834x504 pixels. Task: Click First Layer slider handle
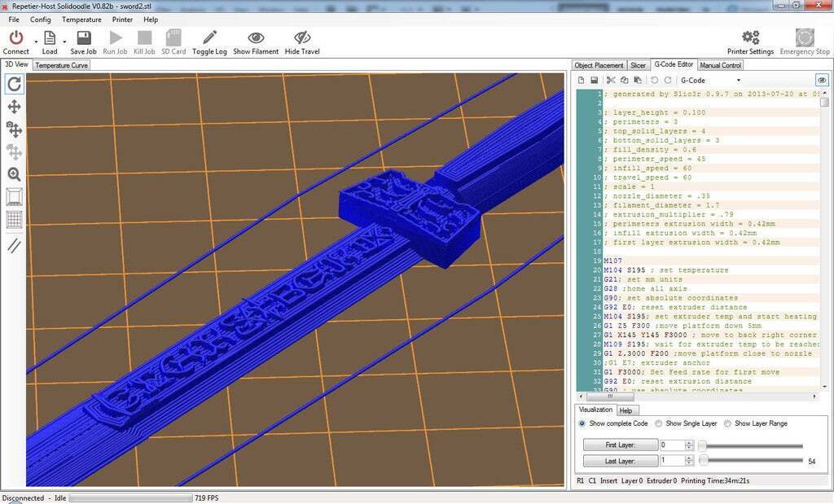tap(702, 445)
